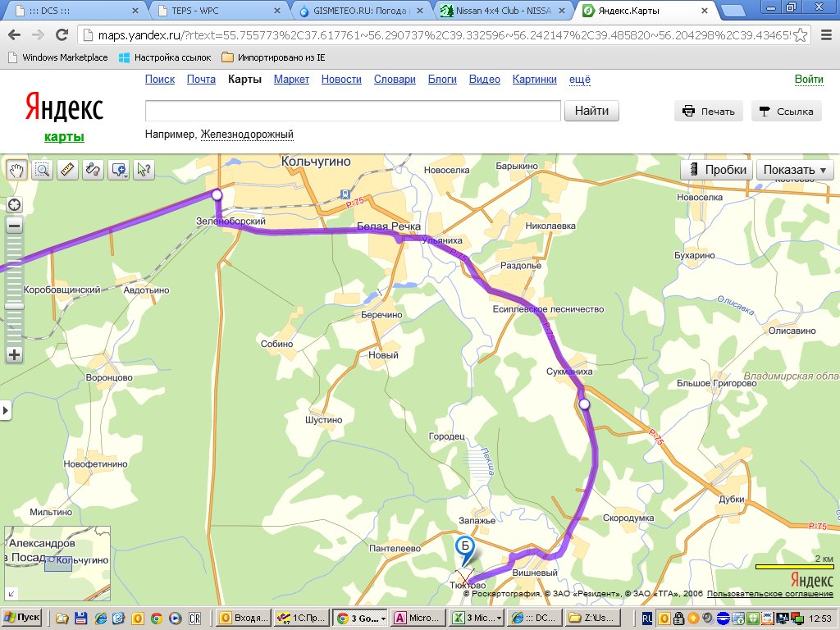
Task: Click the Яндекс logo
Action: coord(64,107)
